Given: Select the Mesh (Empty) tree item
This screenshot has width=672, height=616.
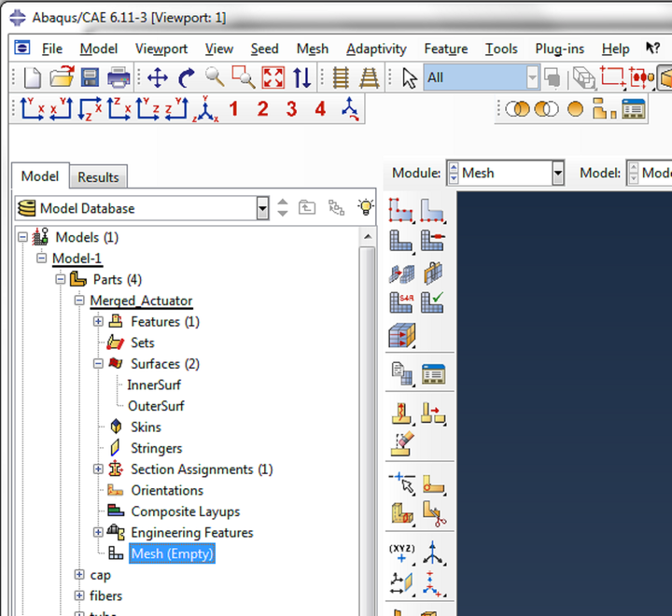Looking at the screenshot, I should [x=172, y=553].
